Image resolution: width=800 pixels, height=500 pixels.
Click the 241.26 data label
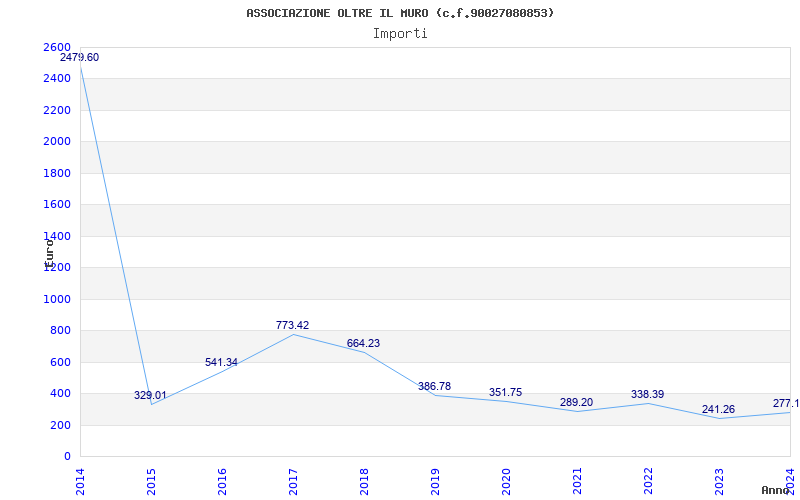[718, 409]
